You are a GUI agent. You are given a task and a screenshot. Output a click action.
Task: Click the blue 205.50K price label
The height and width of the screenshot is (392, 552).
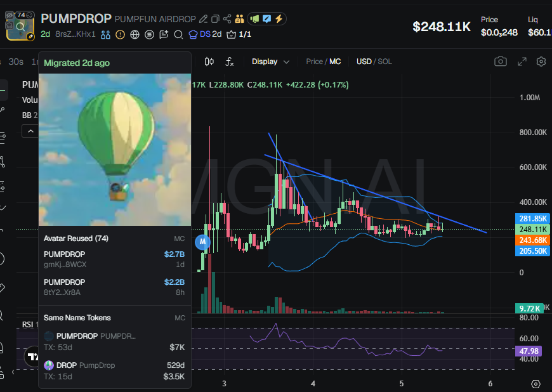(x=532, y=251)
